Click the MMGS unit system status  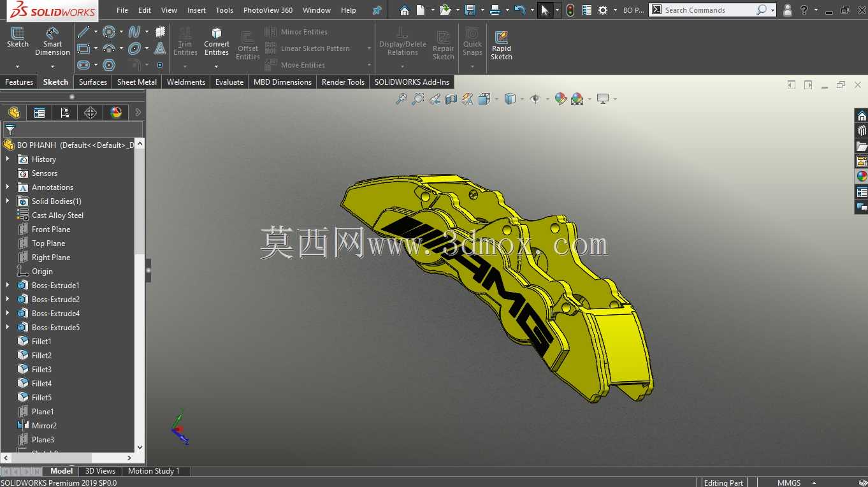click(789, 483)
